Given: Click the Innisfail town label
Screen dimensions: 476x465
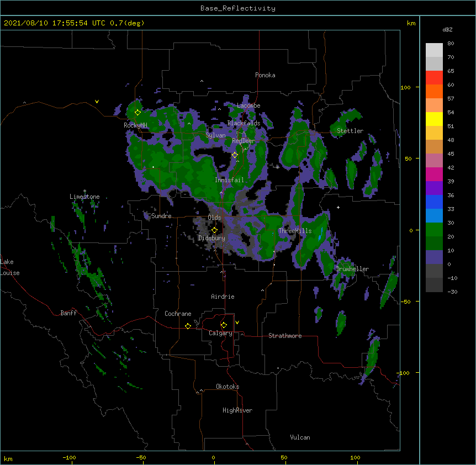Looking at the screenshot, I should pyautogui.click(x=229, y=180).
